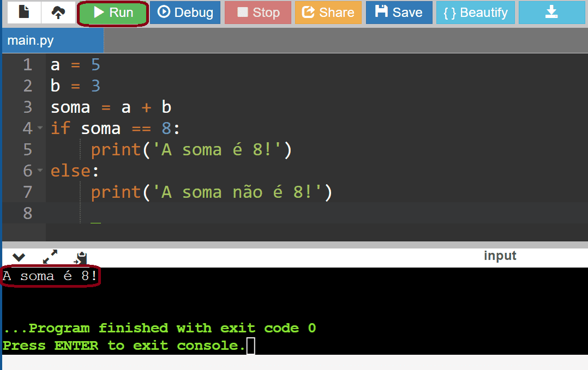Collapse the console panel with the chevron
588x370 pixels.
[x=19, y=257]
